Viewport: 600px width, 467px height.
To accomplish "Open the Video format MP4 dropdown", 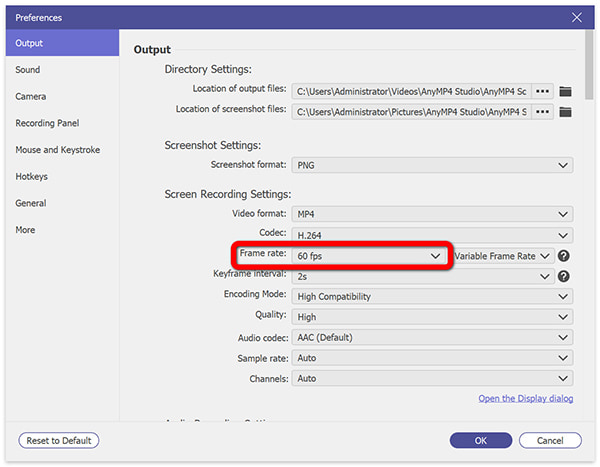I will tap(432, 214).
